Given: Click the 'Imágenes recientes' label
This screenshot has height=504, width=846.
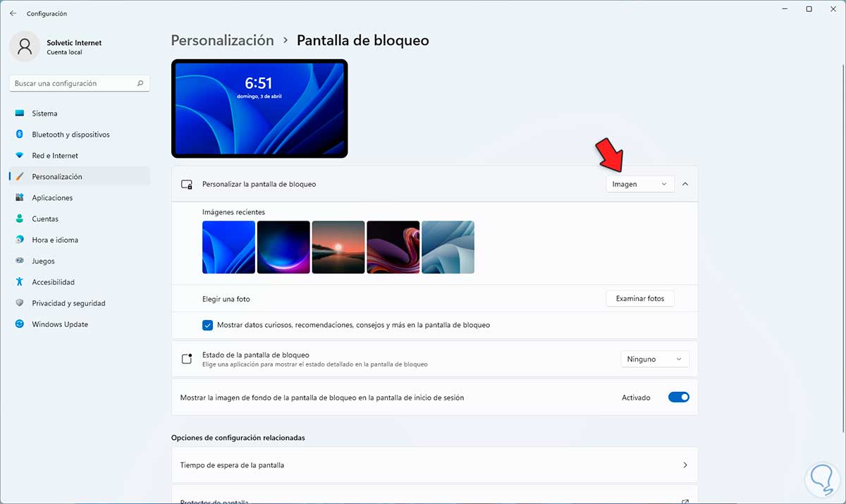Looking at the screenshot, I should click(x=233, y=211).
